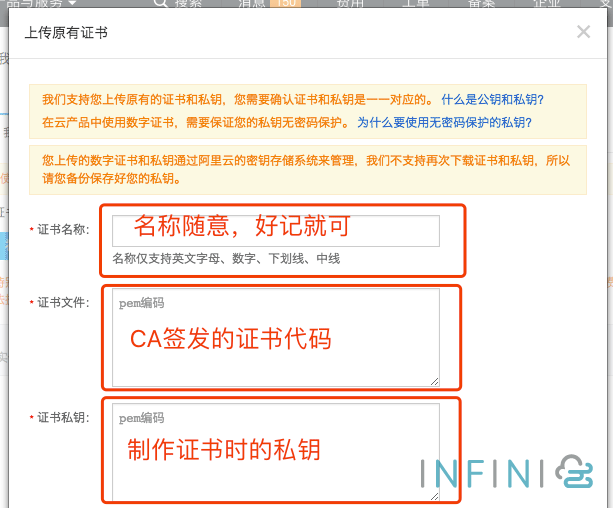Open the 什么是公钥和私钥? help link
This screenshot has width=613, height=508.
[492, 100]
